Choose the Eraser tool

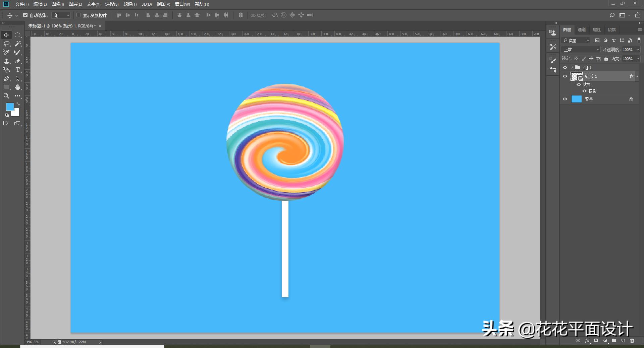(x=18, y=61)
